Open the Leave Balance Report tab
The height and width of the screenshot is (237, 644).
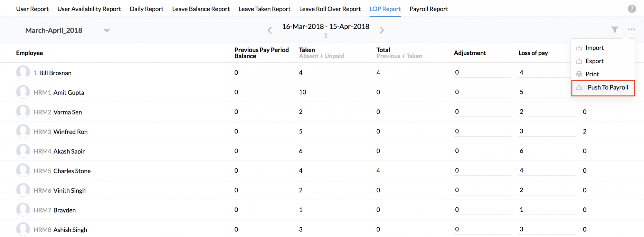pos(201,9)
